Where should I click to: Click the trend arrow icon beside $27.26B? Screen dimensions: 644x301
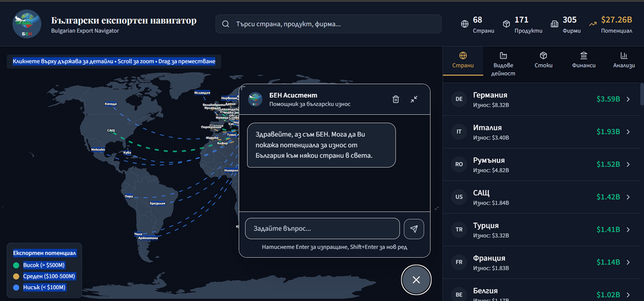[592, 24]
